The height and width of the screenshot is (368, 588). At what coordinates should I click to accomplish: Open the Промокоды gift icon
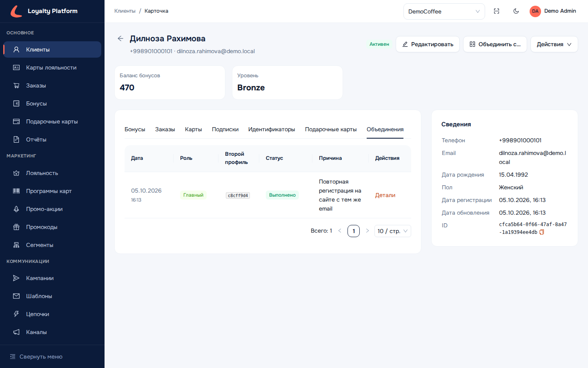(16, 227)
